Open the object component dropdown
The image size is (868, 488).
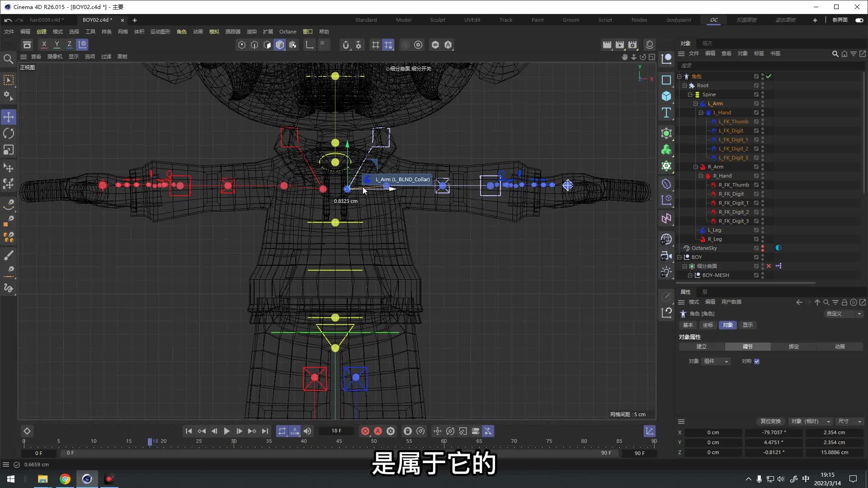point(717,361)
